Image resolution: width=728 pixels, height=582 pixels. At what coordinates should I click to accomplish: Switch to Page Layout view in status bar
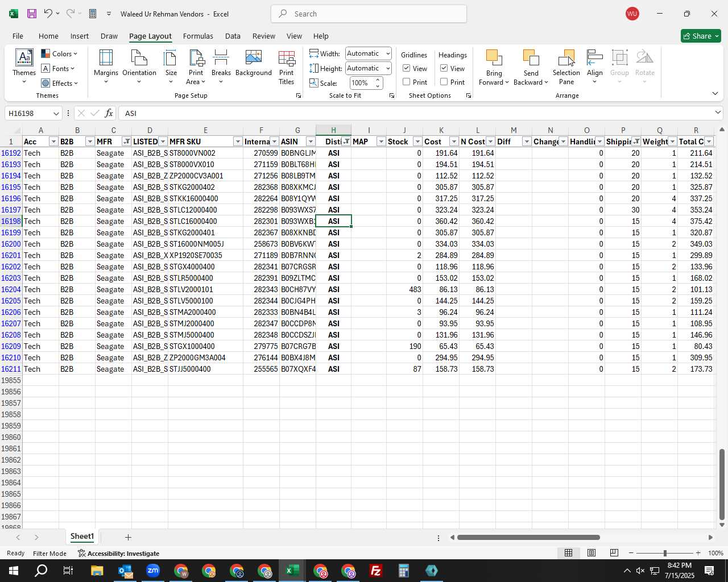[591, 553]
